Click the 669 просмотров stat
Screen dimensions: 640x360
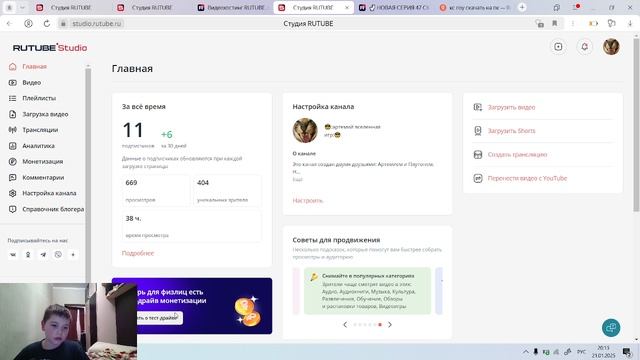(156, 191)
